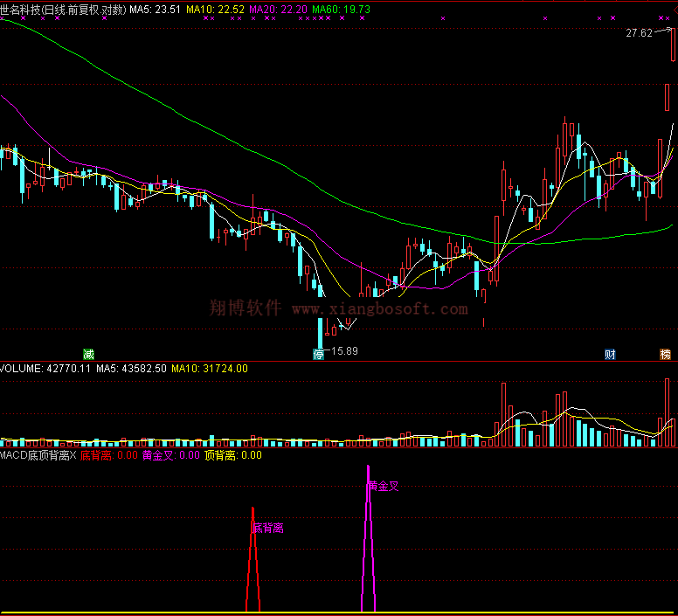Click the 停 suspension marker icon

(319, 354)
